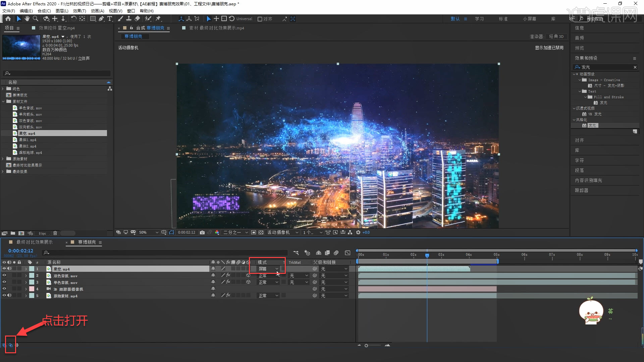Select the Zoom magnifier tool

[x=35, y=19]
